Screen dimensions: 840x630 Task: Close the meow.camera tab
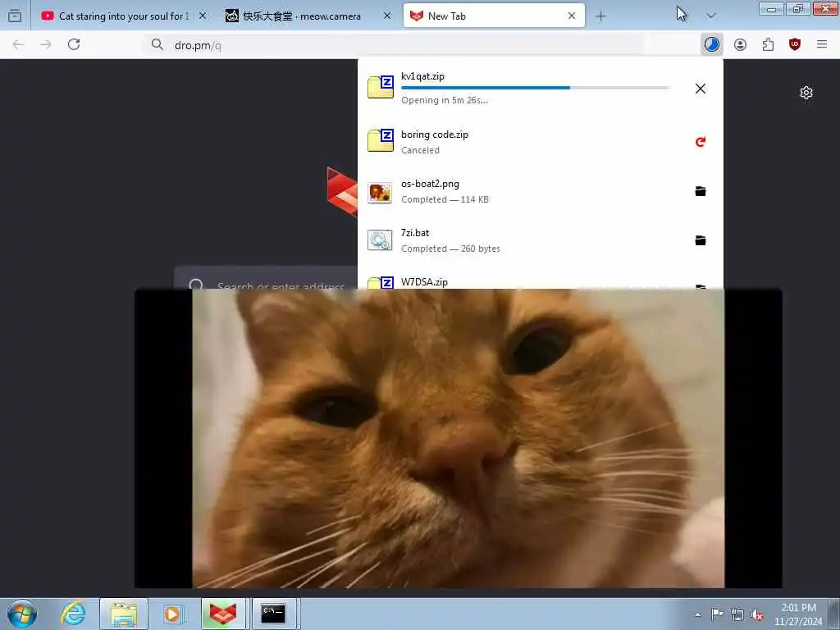387,16
